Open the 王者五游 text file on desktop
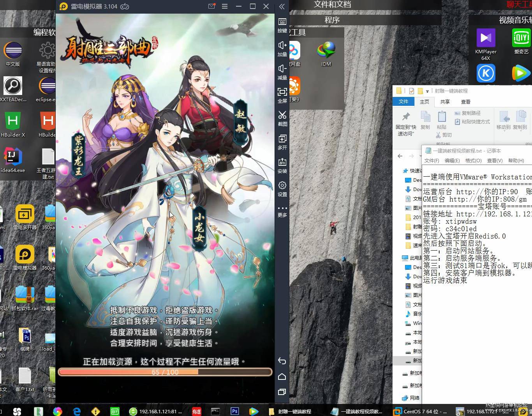 [47, 163]
